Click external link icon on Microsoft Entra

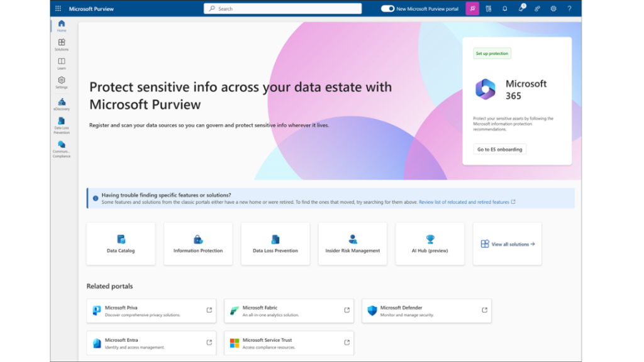tap(209, 343)
